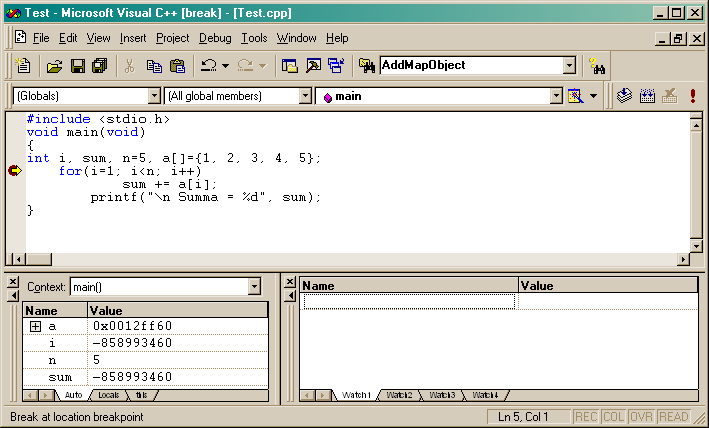Select the 0x0012ff60 value cell
709x428 pixels.
[178, 326]
